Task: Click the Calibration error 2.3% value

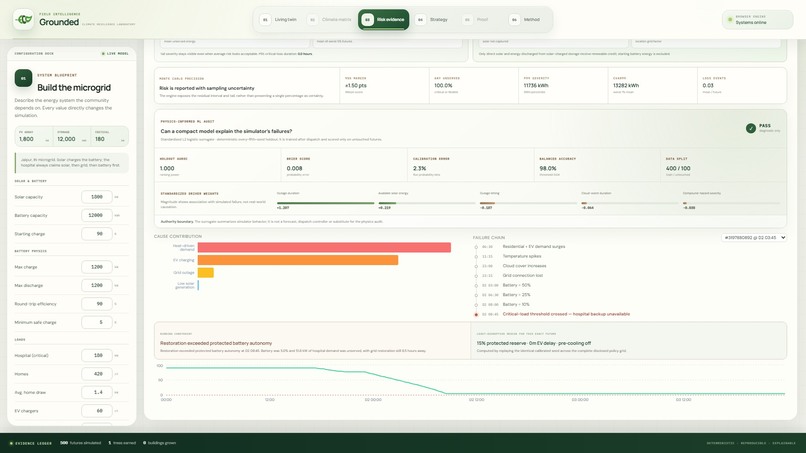Action: point(419,168)
